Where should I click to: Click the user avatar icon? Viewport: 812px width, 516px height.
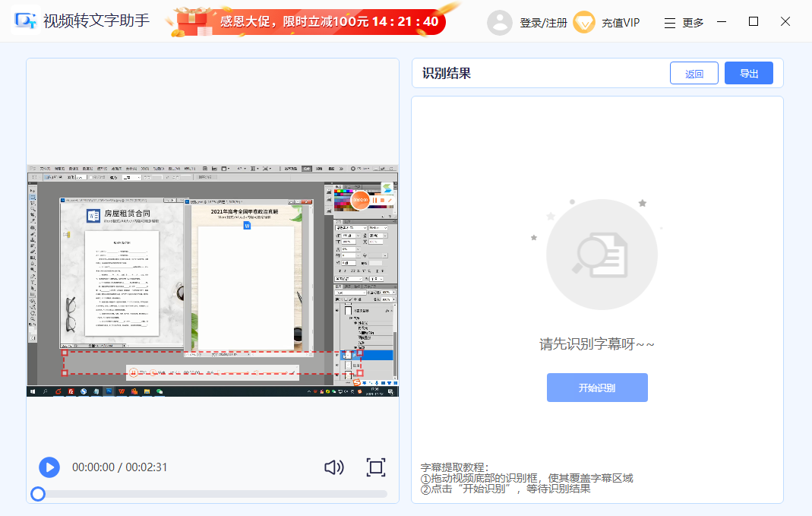click(x=500, y=22)
